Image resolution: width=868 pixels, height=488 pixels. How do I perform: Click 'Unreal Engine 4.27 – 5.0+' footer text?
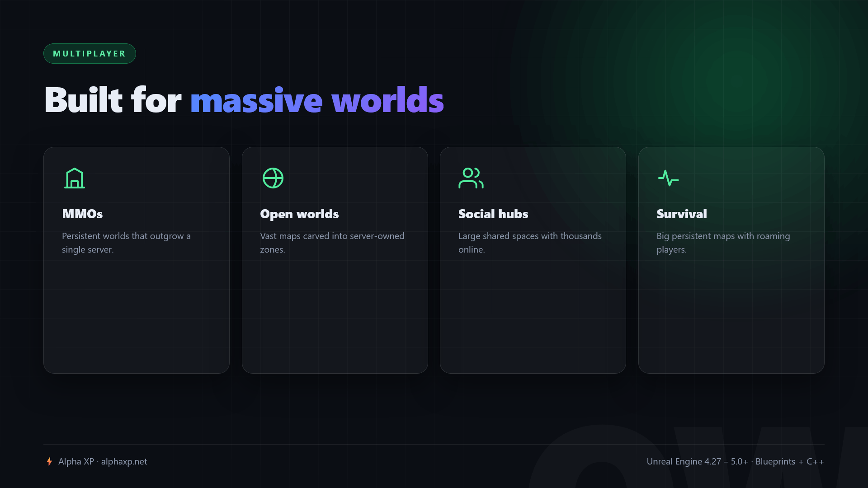[x=697, y=461]
